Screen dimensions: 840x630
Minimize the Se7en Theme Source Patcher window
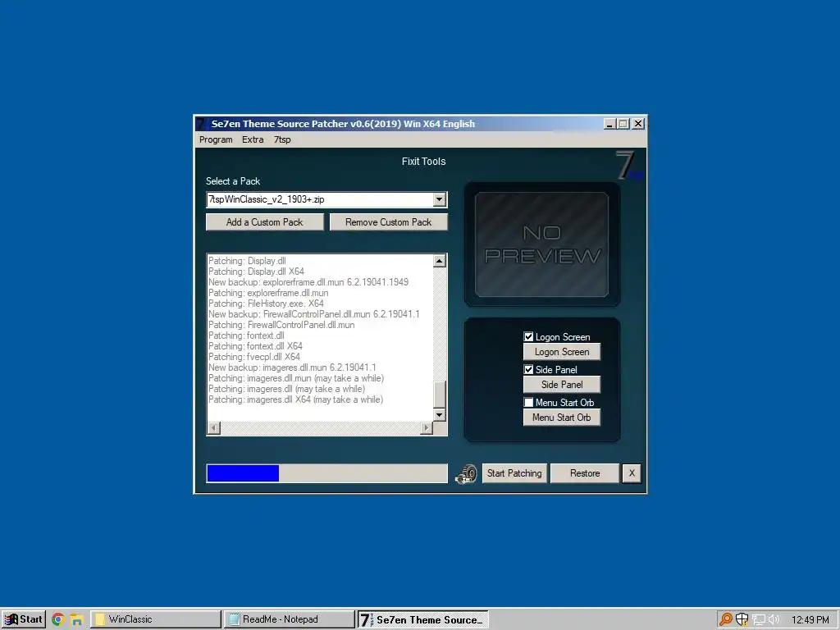pyautogui.click(x=609, y=124)
